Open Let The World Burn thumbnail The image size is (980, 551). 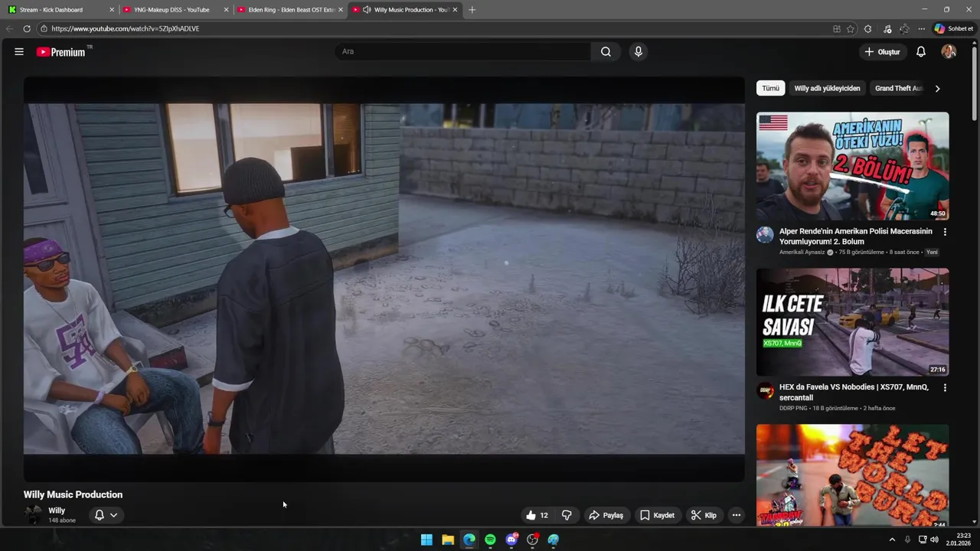852,476
